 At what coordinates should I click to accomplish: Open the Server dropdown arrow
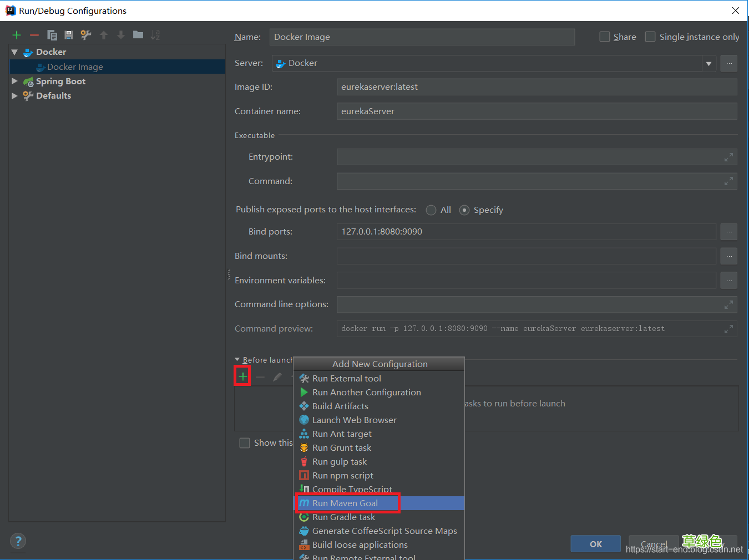coord(708,63)
